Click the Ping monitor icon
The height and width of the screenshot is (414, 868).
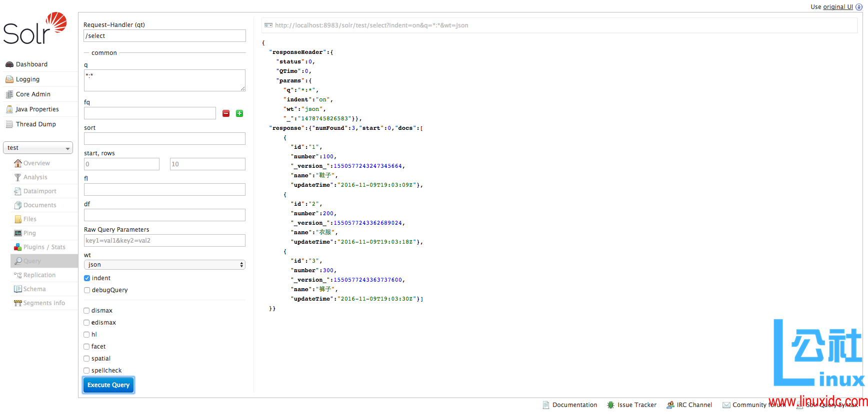18,233
